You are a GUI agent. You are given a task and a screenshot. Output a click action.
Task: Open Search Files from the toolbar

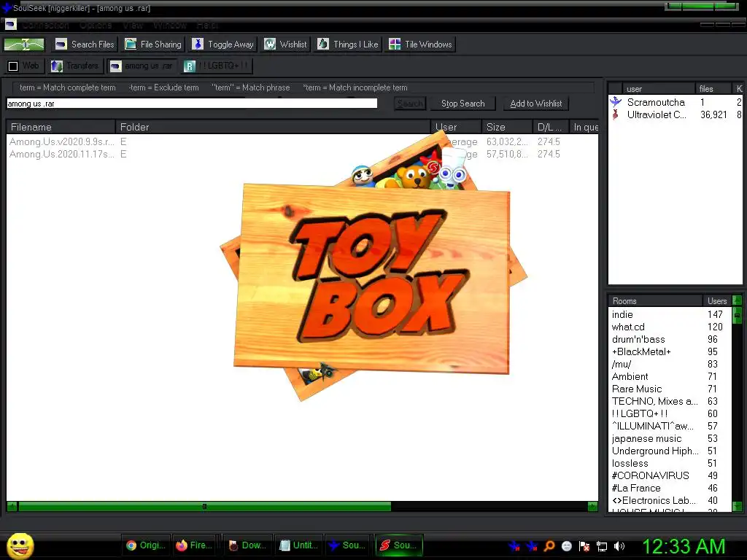point(85,44)
